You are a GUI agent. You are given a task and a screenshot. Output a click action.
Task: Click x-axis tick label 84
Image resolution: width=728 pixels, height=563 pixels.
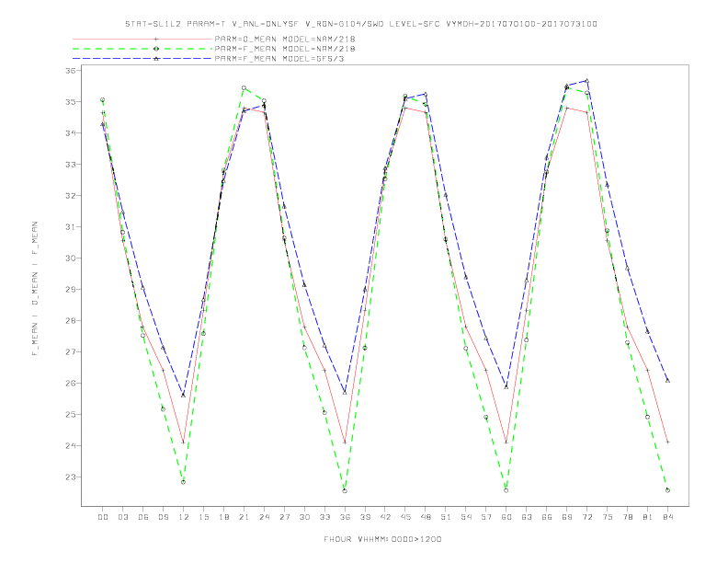[x=668, y=517]
